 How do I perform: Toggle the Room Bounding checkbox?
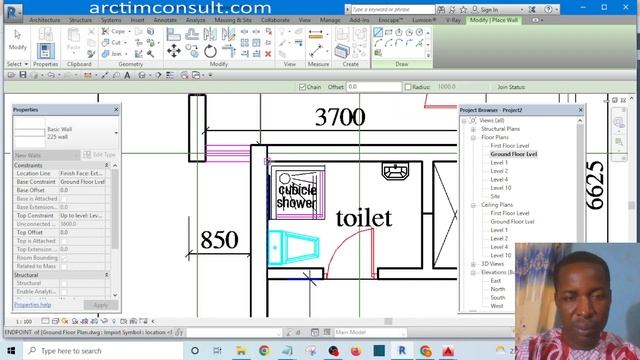click(64, 258)
